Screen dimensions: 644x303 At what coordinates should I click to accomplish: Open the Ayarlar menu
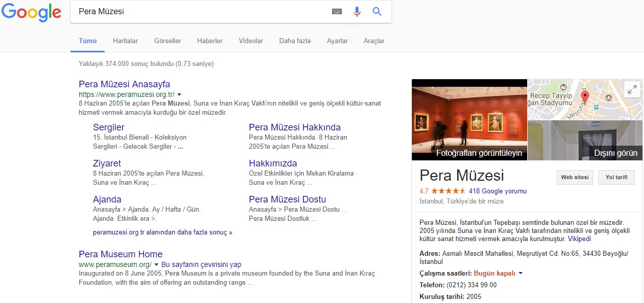pos(337,41)
